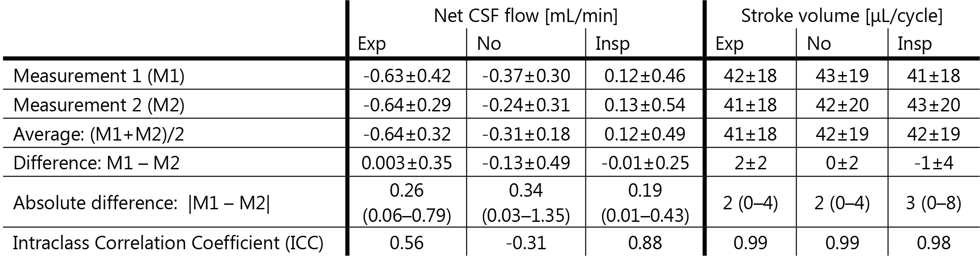
Task: Click the Difference: M1 – M2 label
Action: click(x=96, y=163)
